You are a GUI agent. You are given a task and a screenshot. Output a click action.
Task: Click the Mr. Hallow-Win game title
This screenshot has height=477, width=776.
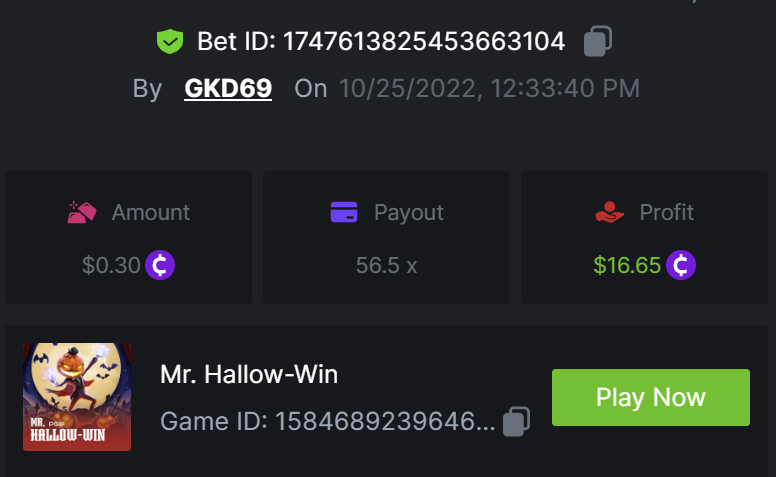pyautogui.click(x=249, y=374)
